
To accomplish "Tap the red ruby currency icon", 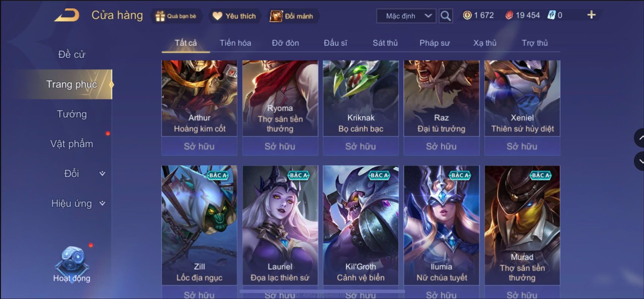I will coord(509,15).
